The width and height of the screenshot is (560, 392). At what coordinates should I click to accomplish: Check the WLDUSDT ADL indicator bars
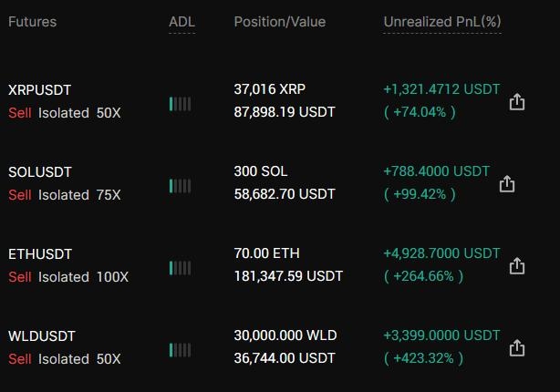point(181,350)
